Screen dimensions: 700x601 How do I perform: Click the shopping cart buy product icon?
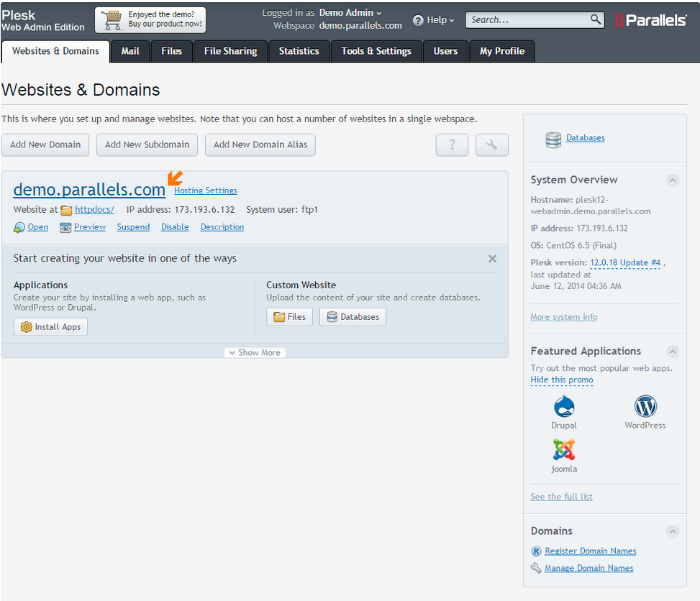pos(112,20)
